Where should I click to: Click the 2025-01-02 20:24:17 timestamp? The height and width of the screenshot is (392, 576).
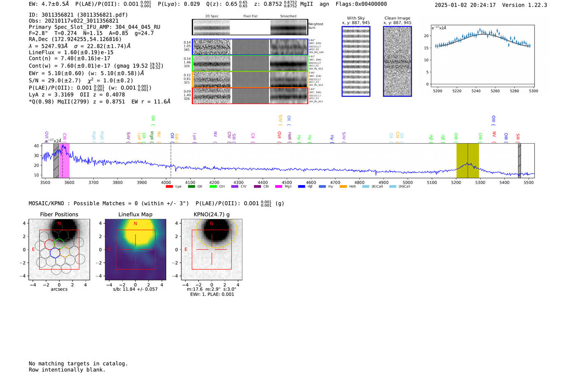(465, 5)
